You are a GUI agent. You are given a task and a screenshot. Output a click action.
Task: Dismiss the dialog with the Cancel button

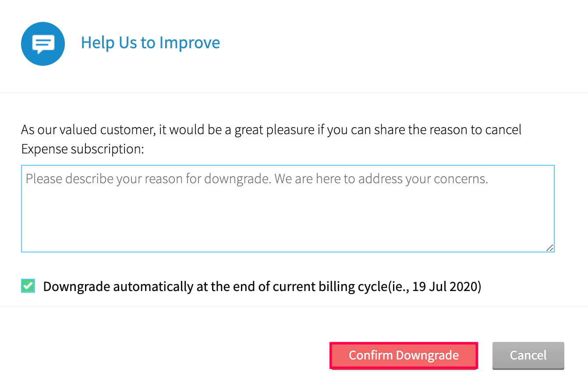tap(528, 355)
